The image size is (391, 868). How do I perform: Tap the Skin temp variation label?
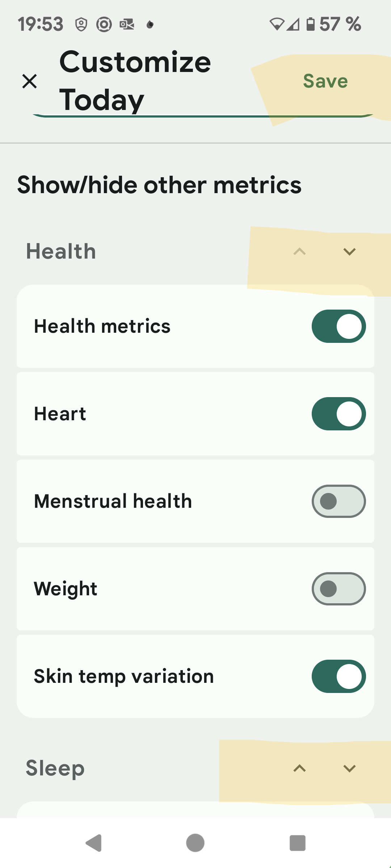(x=124, y=676)
